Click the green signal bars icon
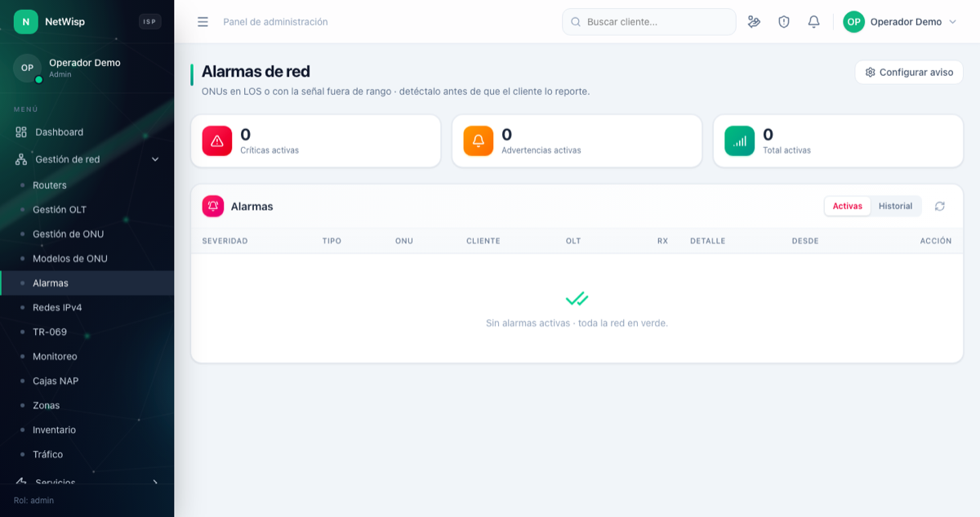Screen dimensions: 980x517 [x=740, y=140]
